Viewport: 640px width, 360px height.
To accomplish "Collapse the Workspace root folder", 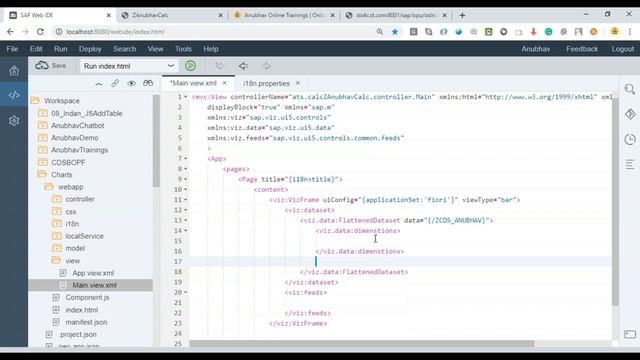I will [x=35, y=100].
